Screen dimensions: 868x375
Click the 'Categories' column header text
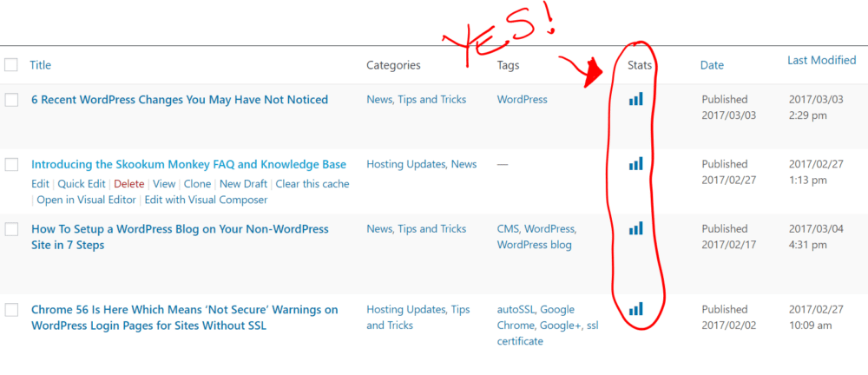(393, 65)
